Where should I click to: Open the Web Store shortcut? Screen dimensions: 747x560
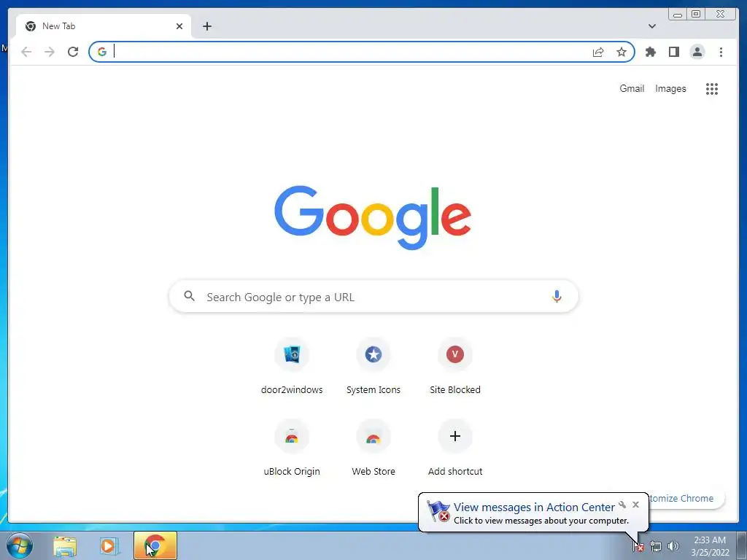(x=373, y=448)
